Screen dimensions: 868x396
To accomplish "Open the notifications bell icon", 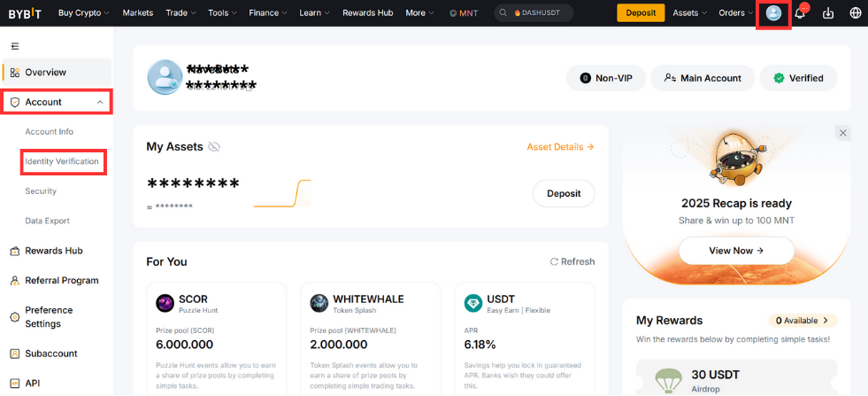I will pyautogui.click(x=800, y=13).
